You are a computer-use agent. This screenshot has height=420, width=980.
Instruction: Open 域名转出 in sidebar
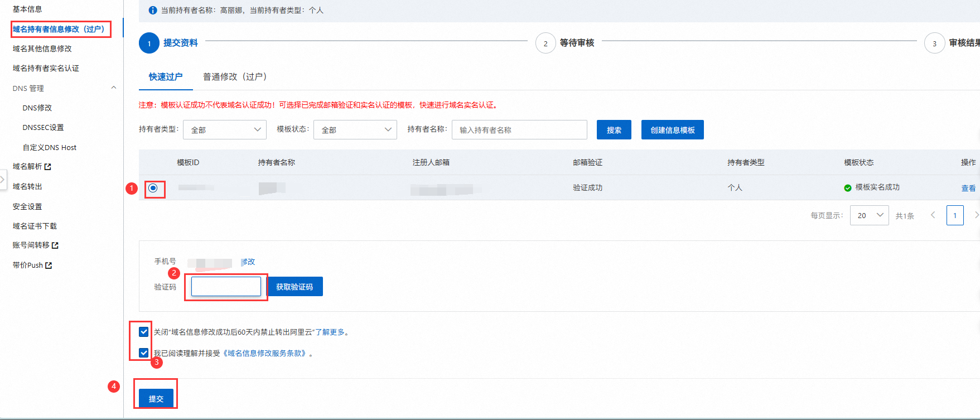click(27, 186)
